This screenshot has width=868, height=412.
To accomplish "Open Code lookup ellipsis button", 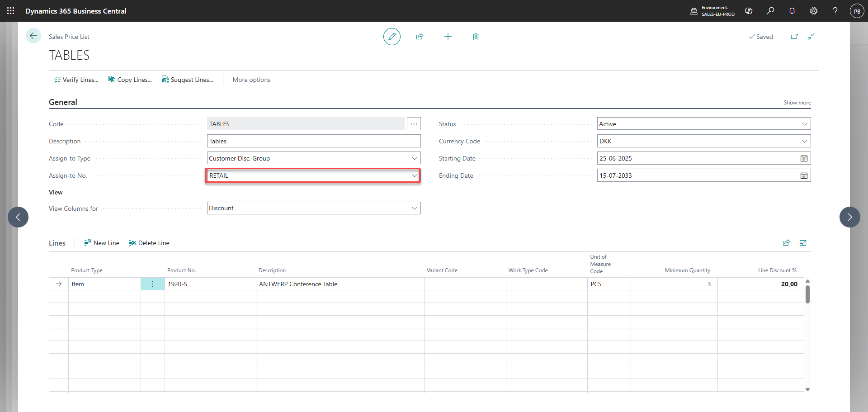I will pyautogui.click(x=414, y=124).
